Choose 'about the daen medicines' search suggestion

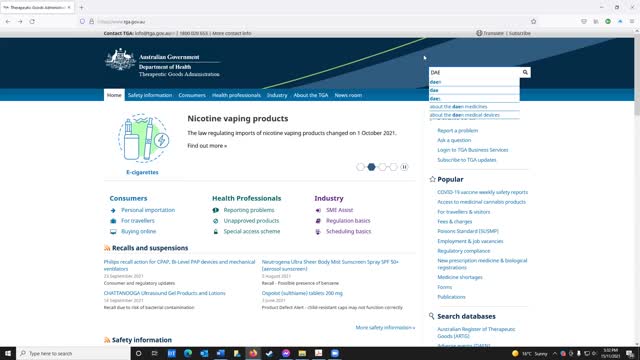pyautogui.click(x=458, y=107)
